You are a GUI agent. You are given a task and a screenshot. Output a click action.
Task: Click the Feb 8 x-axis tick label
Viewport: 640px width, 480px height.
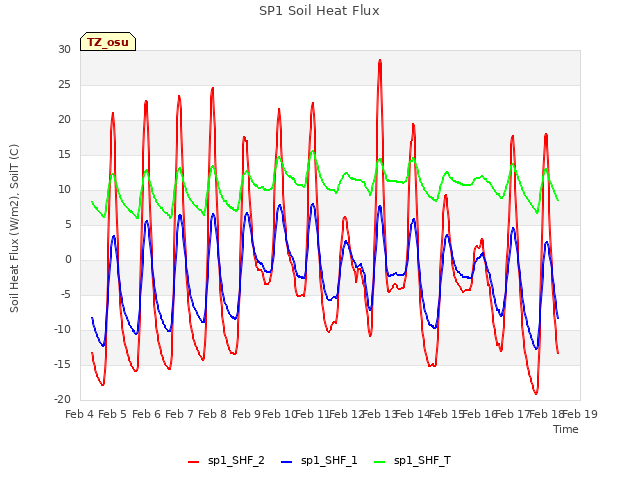click(213, 414)
